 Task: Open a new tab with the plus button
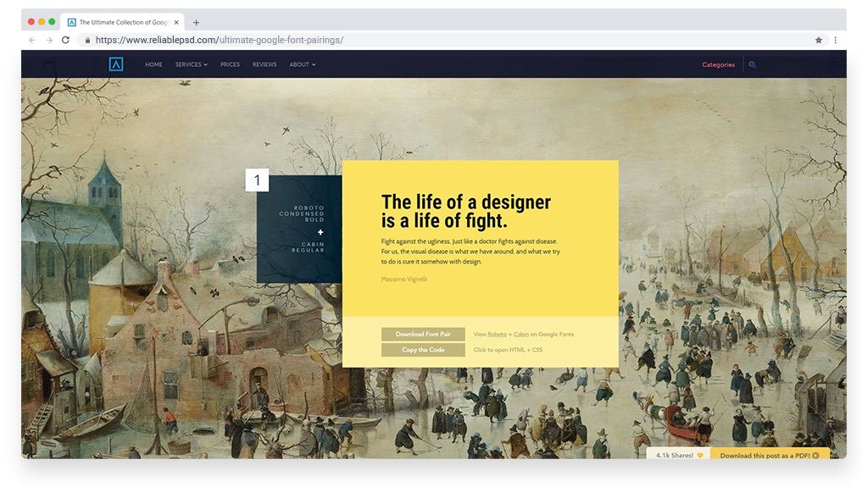pyautogui.click(x=196, y=23)
